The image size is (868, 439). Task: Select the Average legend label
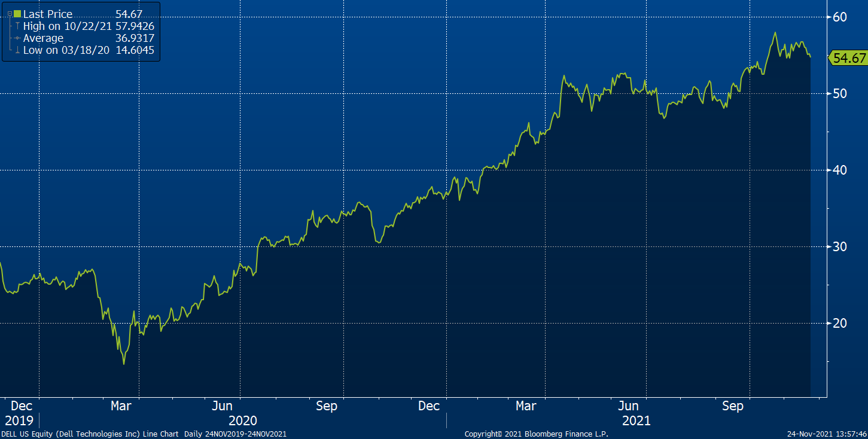click(43, 38)
